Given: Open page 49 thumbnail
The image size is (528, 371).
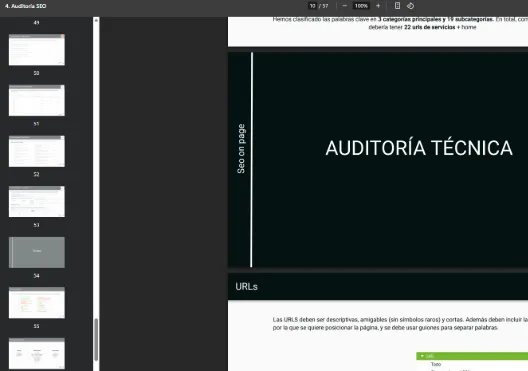Looking at the screenshot, I should pyautogui.click(x=37, y=49).
